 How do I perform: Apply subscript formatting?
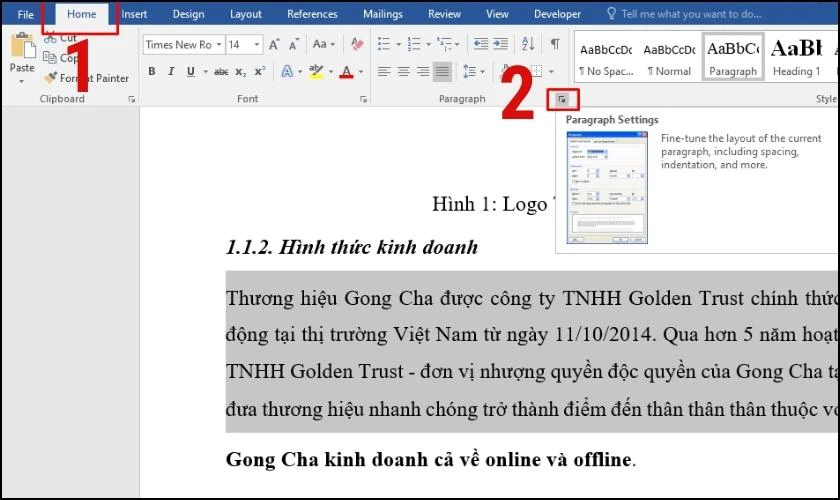point(241,71)
